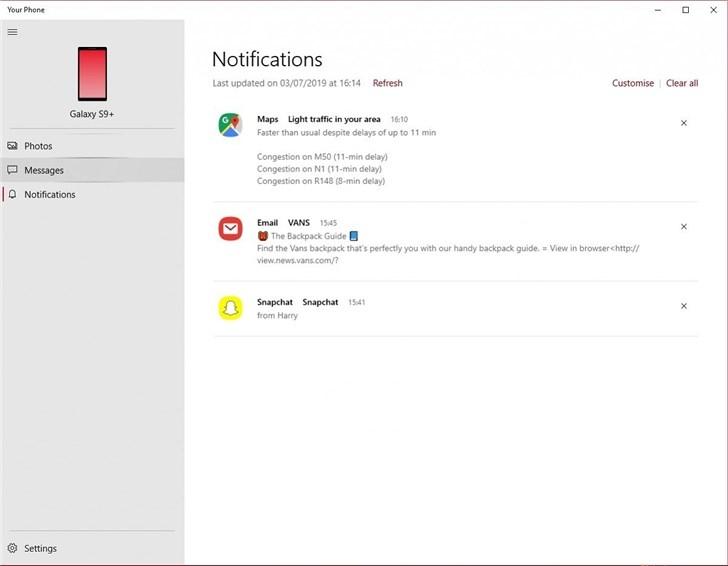Click the 'from Harry' Snapchat text

click(277, 315)
